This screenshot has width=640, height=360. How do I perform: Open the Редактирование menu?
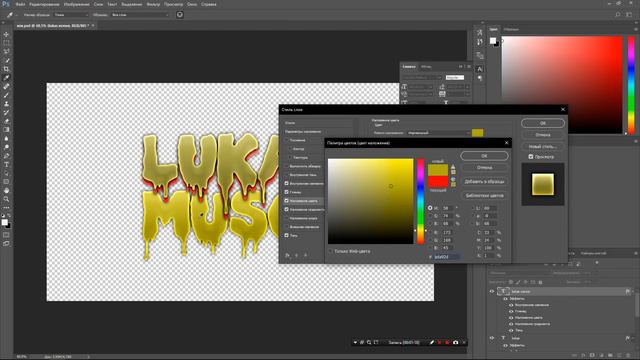tap(44, 4)
